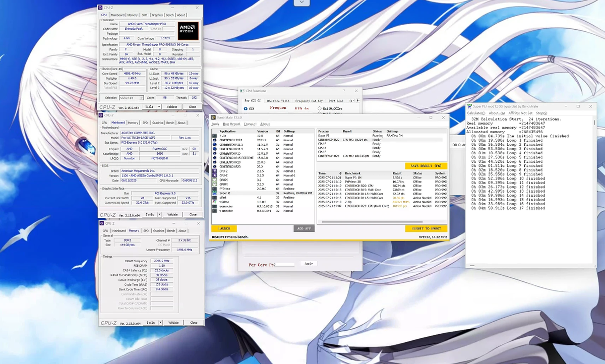Click the y-cruncher 0.7.10.9513 icon in BenchMate
Viewport: 605px width, 364px height.
(215, 207)
